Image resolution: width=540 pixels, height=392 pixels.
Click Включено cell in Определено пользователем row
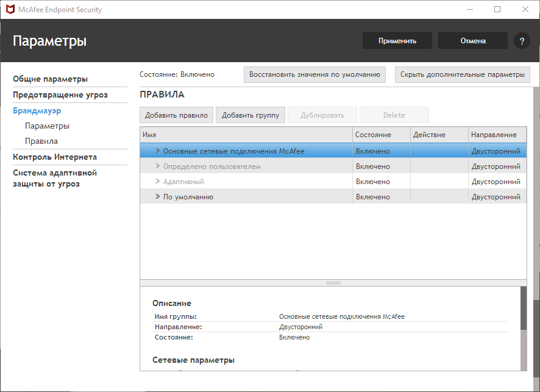point(382,166)
